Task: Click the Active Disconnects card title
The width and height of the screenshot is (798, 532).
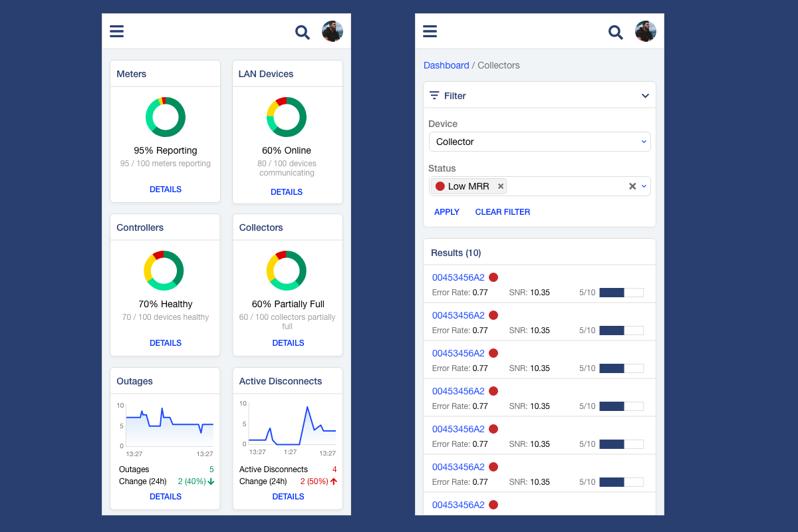Action: 281,381
